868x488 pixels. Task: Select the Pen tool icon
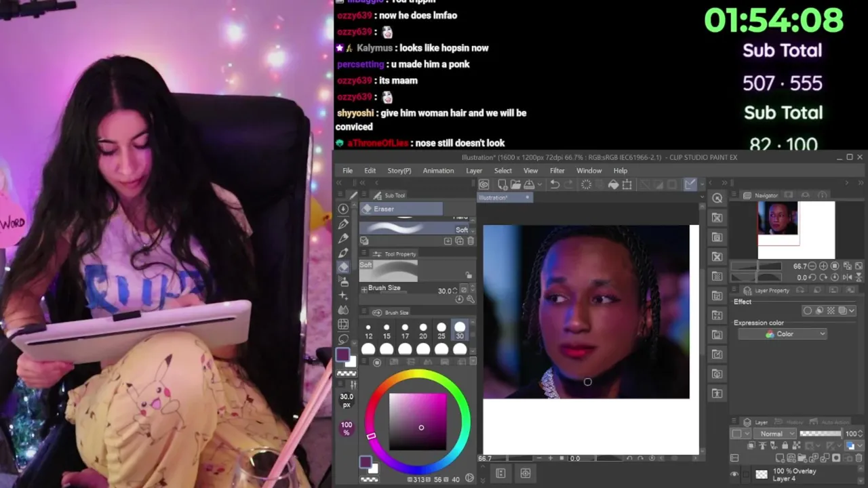344,224
